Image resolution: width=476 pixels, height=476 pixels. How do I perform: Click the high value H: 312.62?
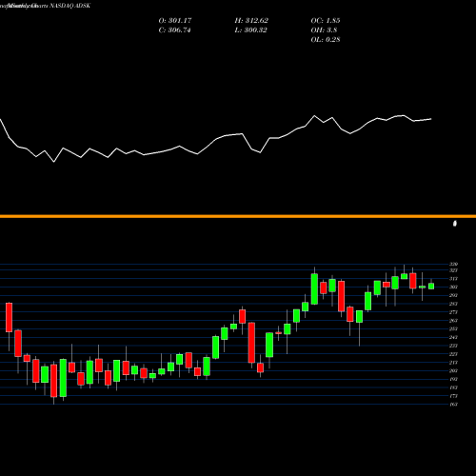[x=251, y=21]
